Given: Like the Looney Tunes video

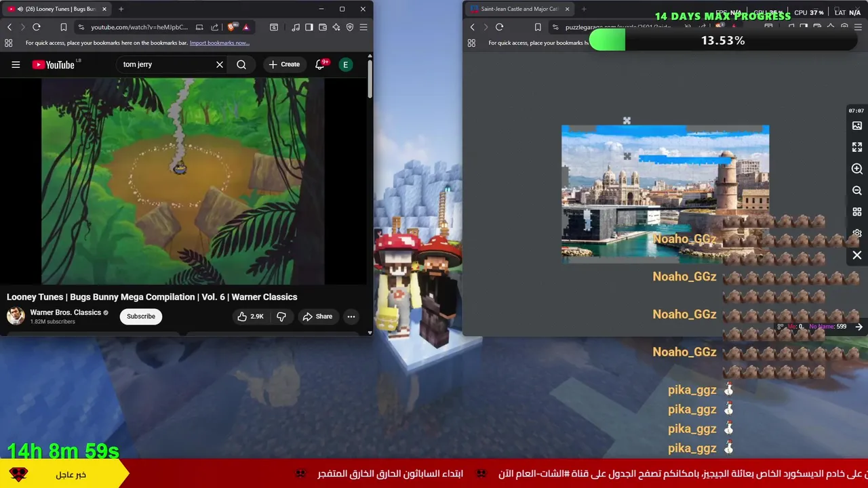Looking at the screenshot, I should [250, 317].
